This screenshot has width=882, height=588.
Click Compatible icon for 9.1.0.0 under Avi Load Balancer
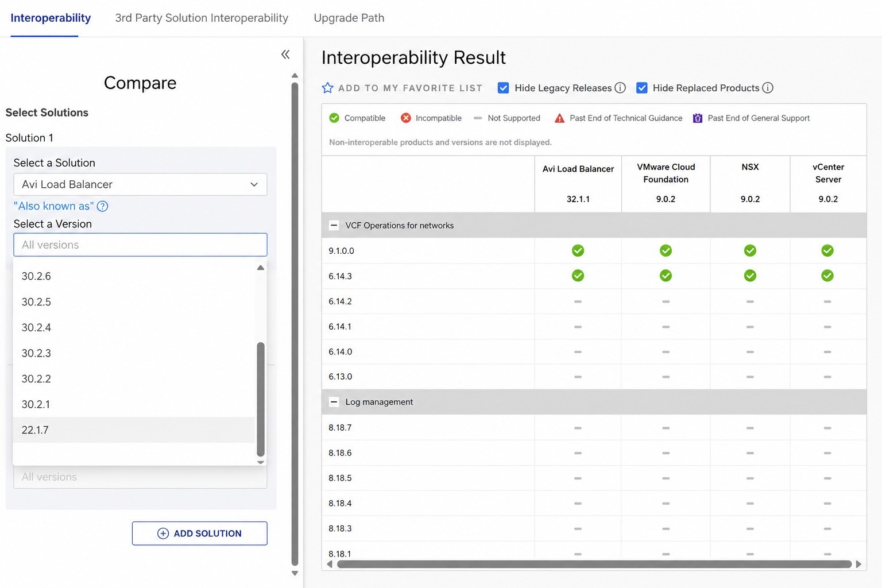coord(578,250)
